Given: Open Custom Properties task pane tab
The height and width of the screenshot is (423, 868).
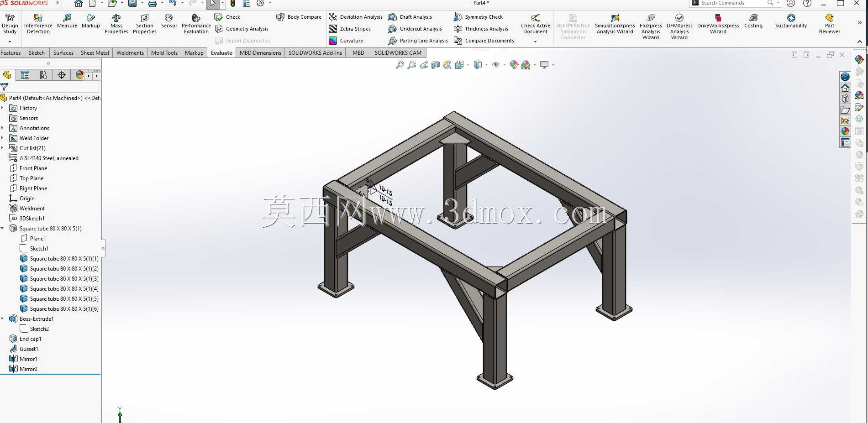Looking at the screenshot, I should tap(845, 142).
